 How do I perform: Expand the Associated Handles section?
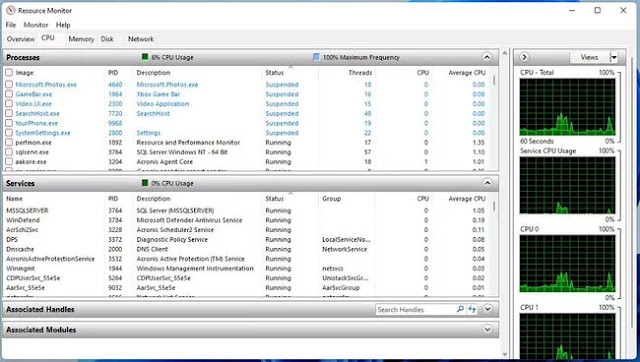[x=487, y=309]
